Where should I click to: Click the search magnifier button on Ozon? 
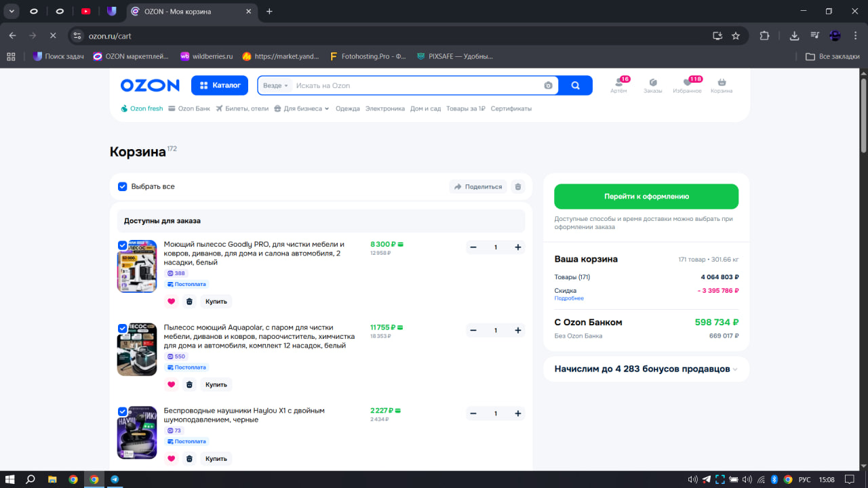(575, 85)
